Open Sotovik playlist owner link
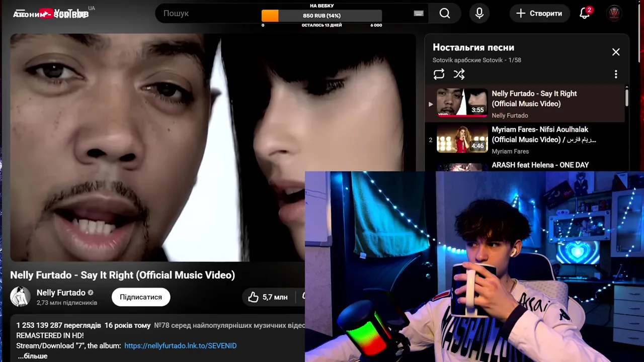 [x=467, y=60]
